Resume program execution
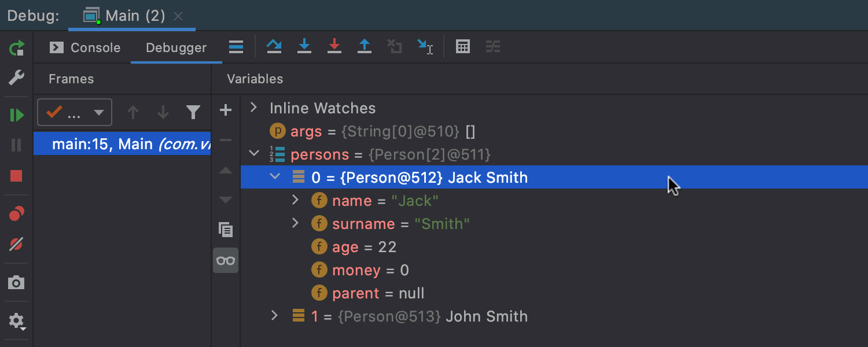 (17, 115)
